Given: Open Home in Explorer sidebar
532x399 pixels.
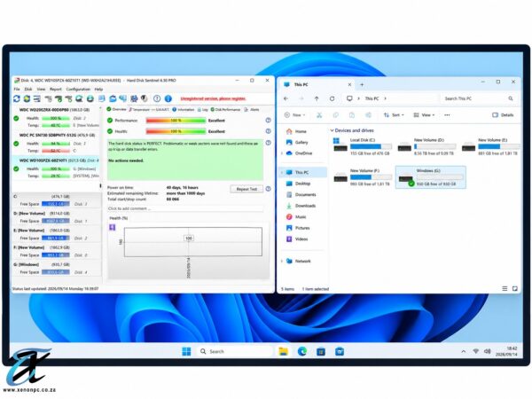Looking at the screenshot, I should click(x=296, y=131).
